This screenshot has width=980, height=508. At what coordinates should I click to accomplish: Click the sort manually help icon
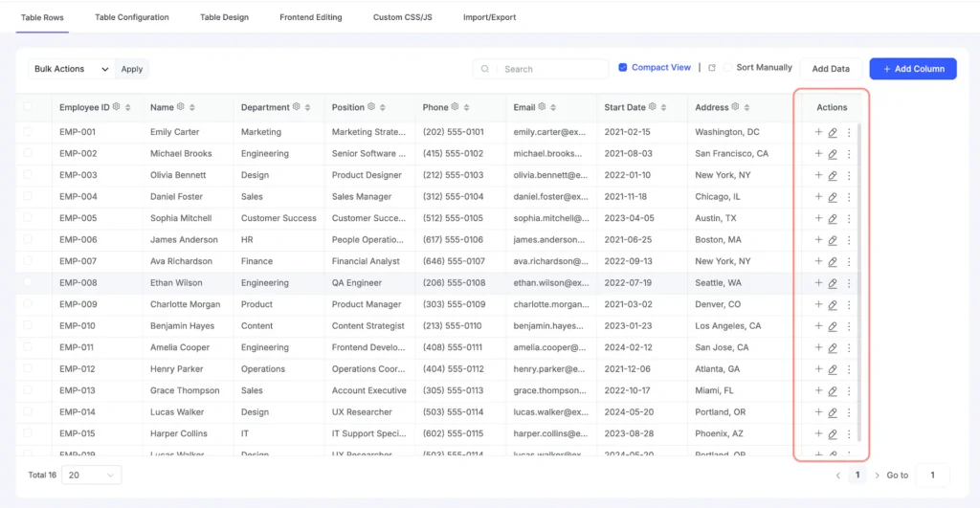coord(712,68)
